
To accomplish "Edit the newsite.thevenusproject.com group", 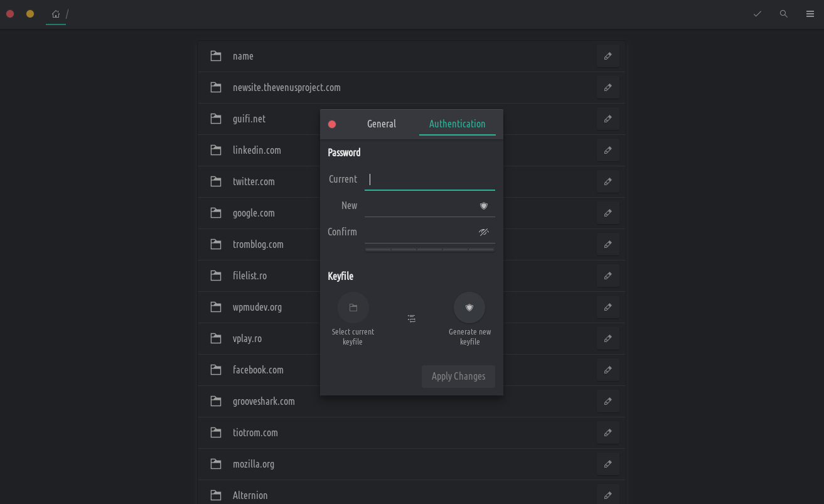I will (608, 87).
